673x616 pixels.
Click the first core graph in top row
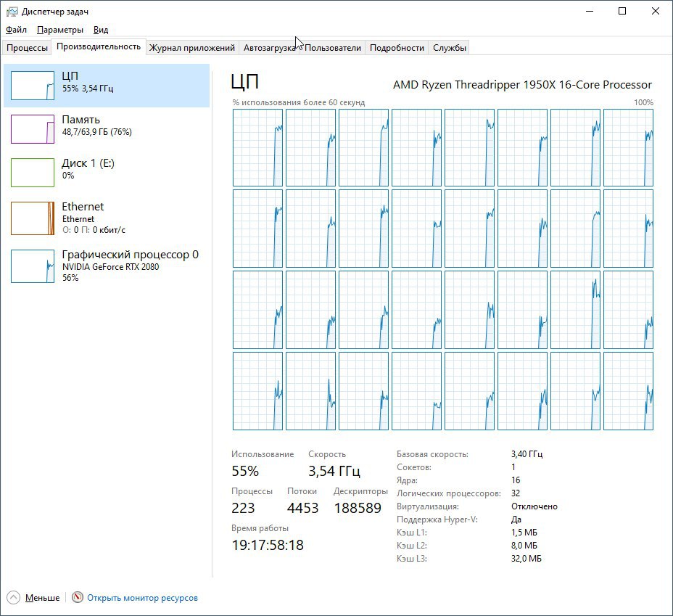258,148
